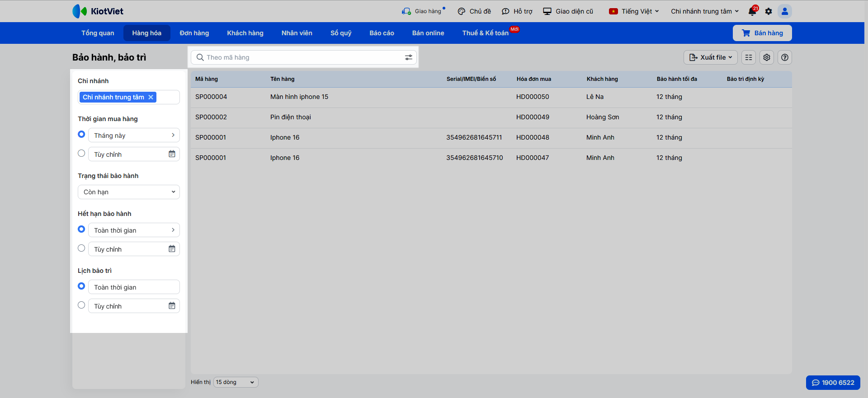The image size is (868, 398).
Task: Open the table settings gear icon
Action: pyautogui.click(x=767, y=57)
